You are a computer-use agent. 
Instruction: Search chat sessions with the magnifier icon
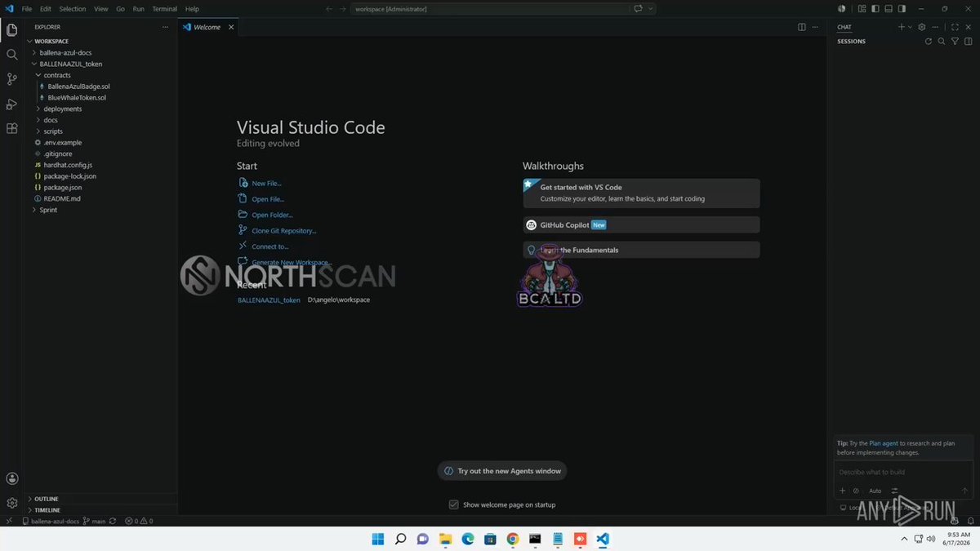[942, 41]
